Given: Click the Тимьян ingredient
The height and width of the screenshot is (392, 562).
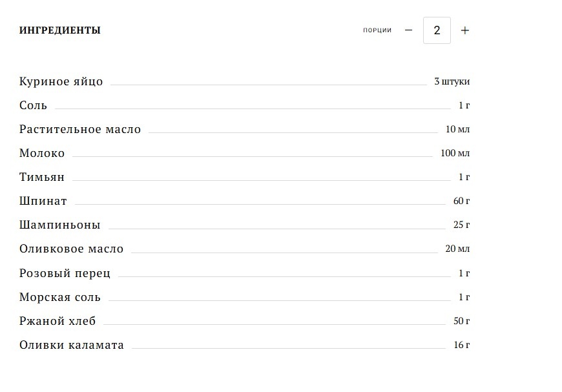Looking at the screenshot, I should [42, 178].
